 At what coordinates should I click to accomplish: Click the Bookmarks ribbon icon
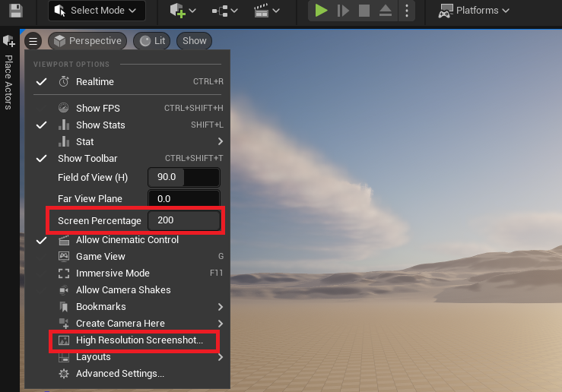point(64,307)
